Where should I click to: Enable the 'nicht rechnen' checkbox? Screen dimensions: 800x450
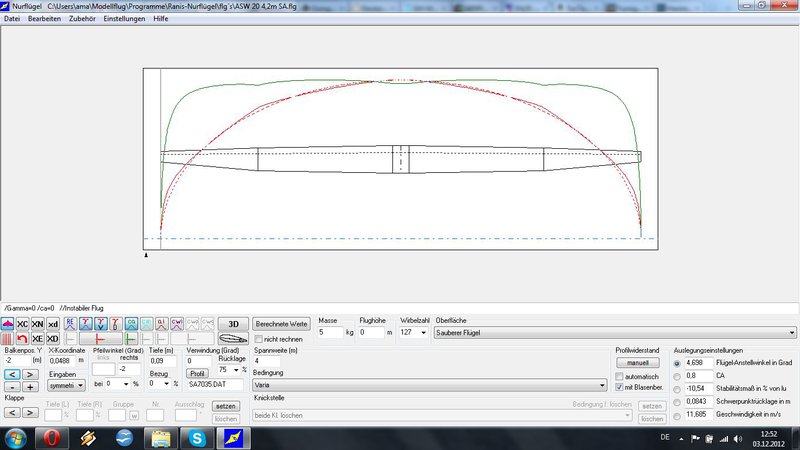point(258,340)
